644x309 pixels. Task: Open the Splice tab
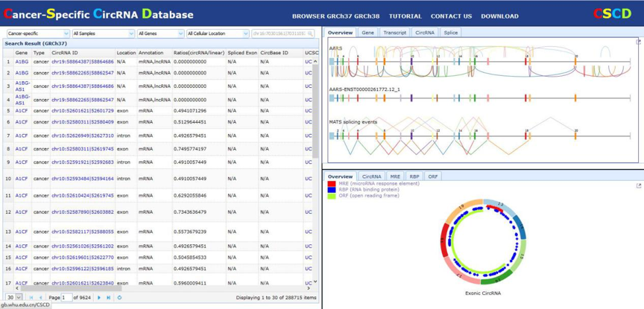(451, 33)
